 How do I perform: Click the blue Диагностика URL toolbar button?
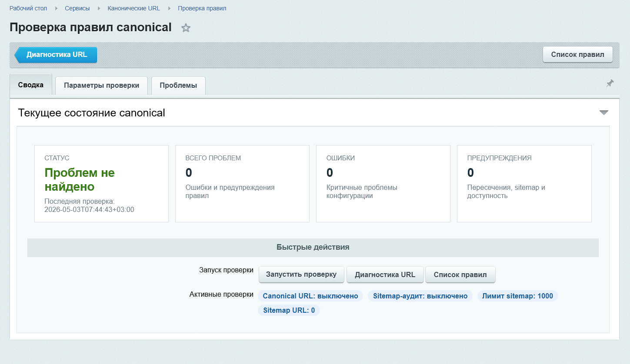[x=56, y=55]
